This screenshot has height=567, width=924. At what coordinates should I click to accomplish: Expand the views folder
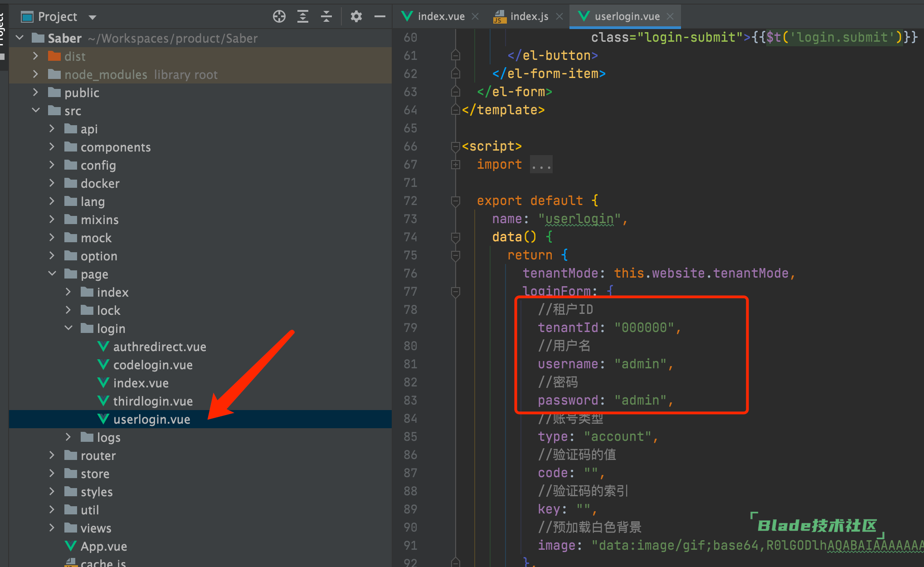click(52, 528)
